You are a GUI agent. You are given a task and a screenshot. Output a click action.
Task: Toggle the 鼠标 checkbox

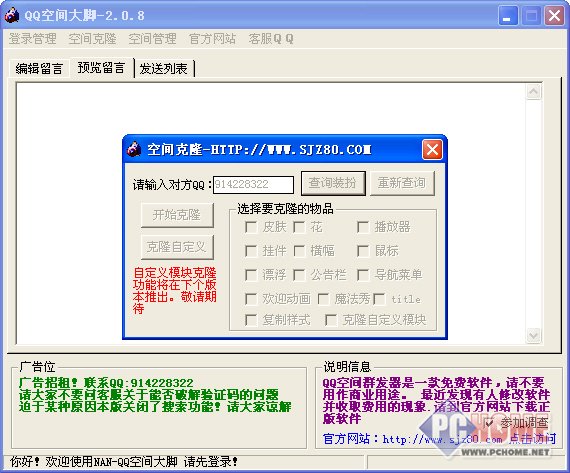pyautogui.click(x=363, y=251)
